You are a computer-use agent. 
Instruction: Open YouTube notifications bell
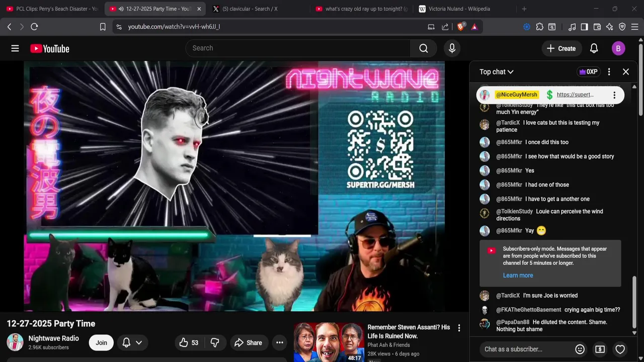[594, 48]
